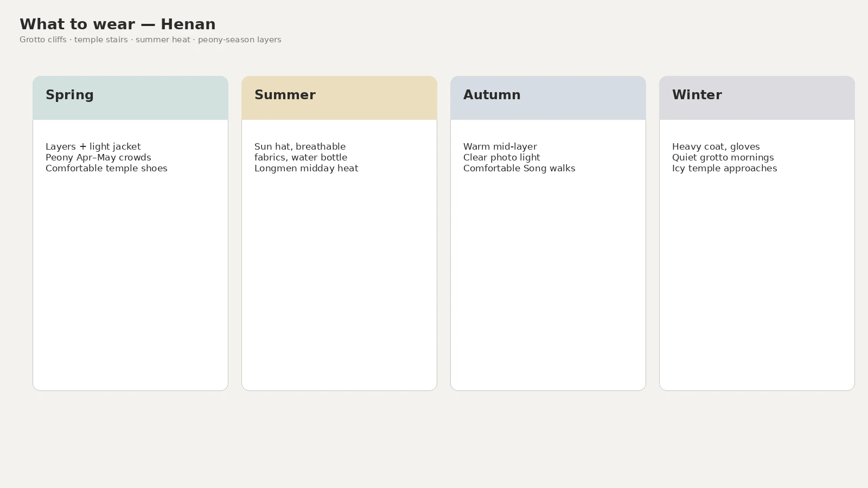Open the Autumn card header
The width and height of the screenshot is (868, 488).
click(x=548, y=98)
